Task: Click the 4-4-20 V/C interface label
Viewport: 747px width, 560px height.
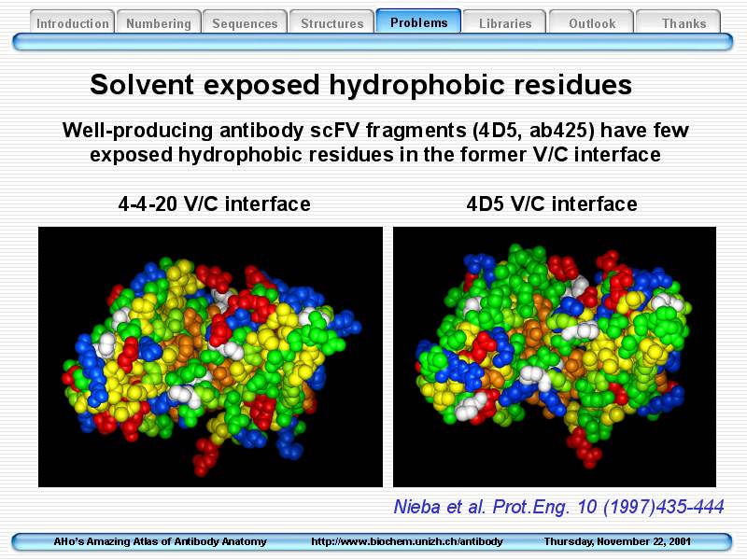Action: pyautogui.click(x=214, y=203)
